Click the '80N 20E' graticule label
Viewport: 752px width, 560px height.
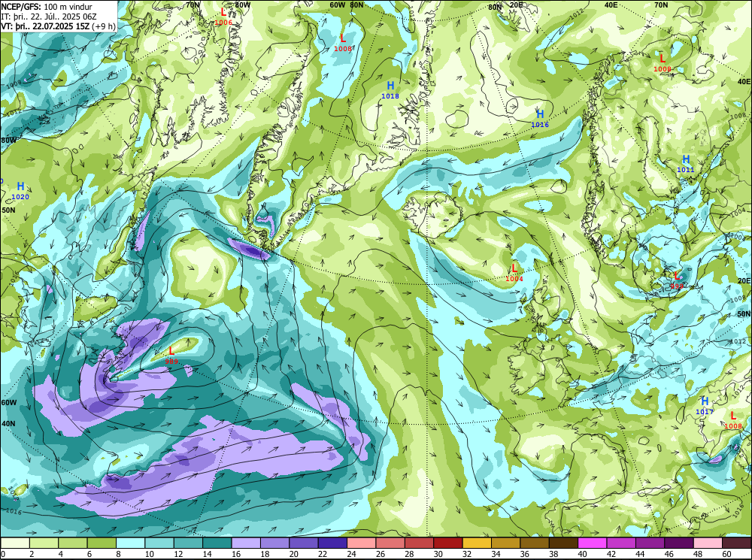[x=505, y=7]
